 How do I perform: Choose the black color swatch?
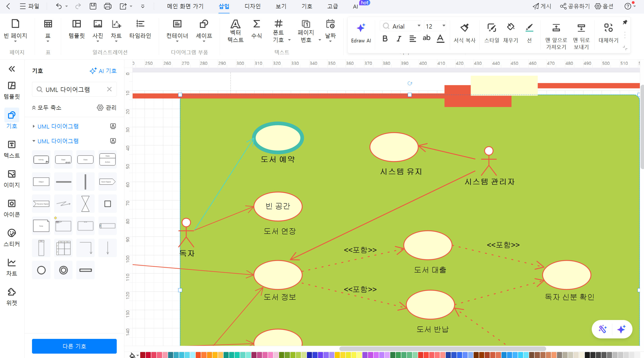coord(587,355)
